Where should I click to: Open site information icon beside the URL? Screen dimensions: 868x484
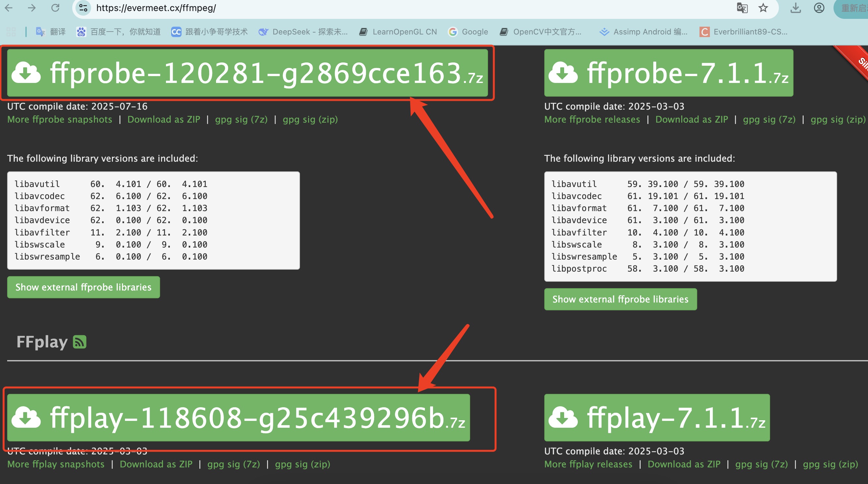83,8
